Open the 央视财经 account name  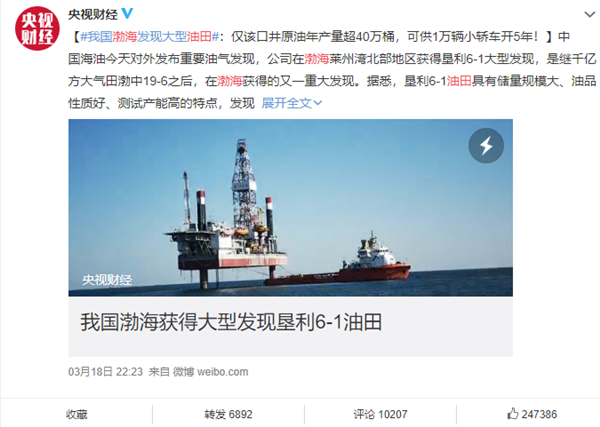(93, 14)
